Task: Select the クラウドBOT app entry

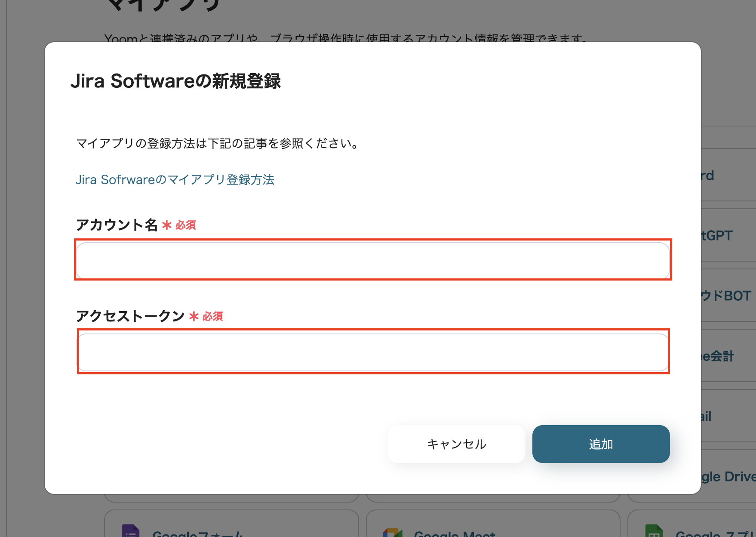Action: tap(725, 296)
